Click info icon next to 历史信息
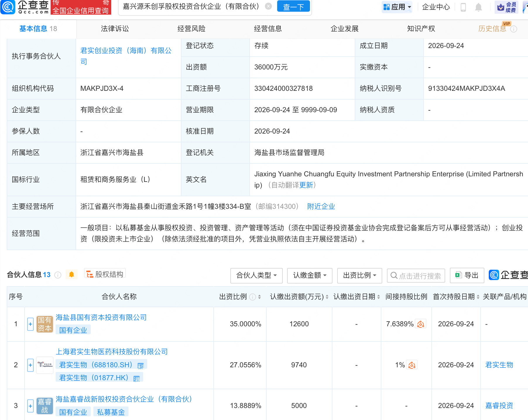 coord(514,29)
